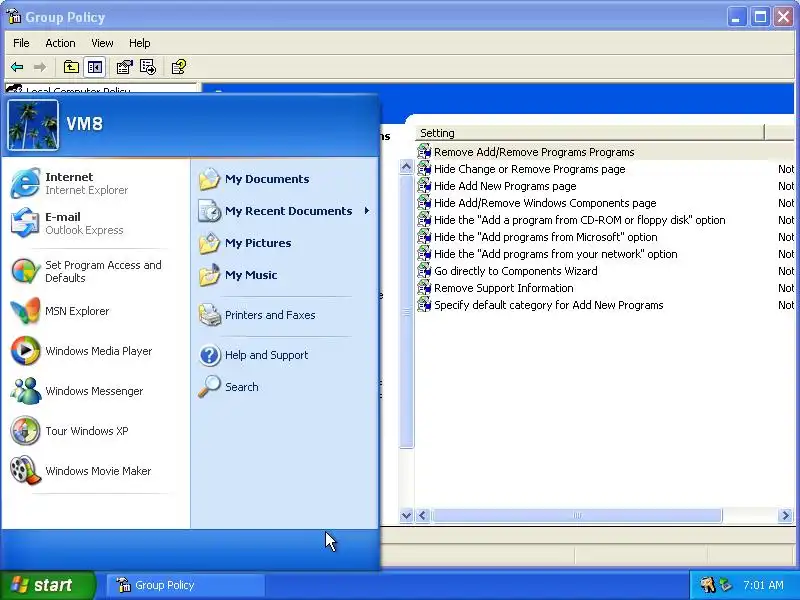Open Help and Support
The width and height of the screenshot is (800, 600).
[285, 355]
